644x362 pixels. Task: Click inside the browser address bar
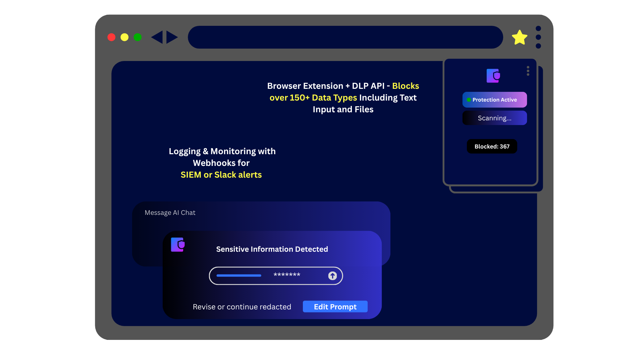tap(345, 37)
